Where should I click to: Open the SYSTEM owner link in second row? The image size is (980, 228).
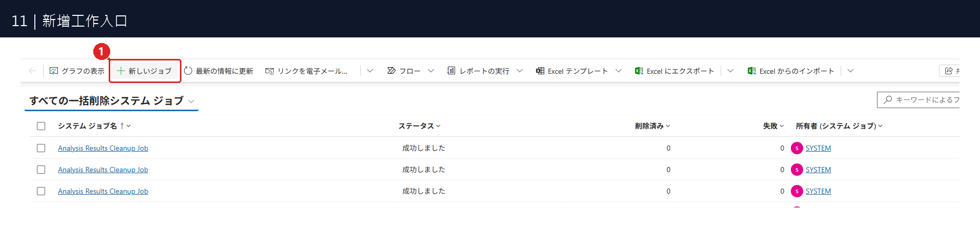pyautogui.click(x=818, y=170)
